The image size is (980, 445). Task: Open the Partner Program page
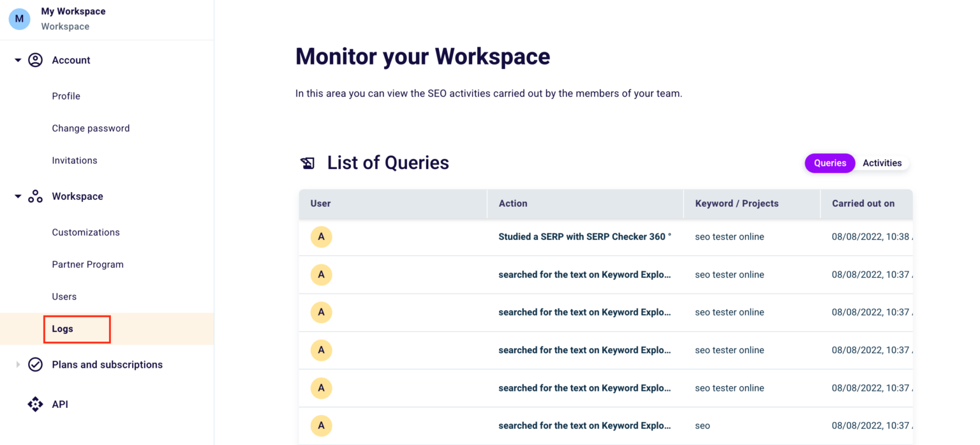click(87, 264)
